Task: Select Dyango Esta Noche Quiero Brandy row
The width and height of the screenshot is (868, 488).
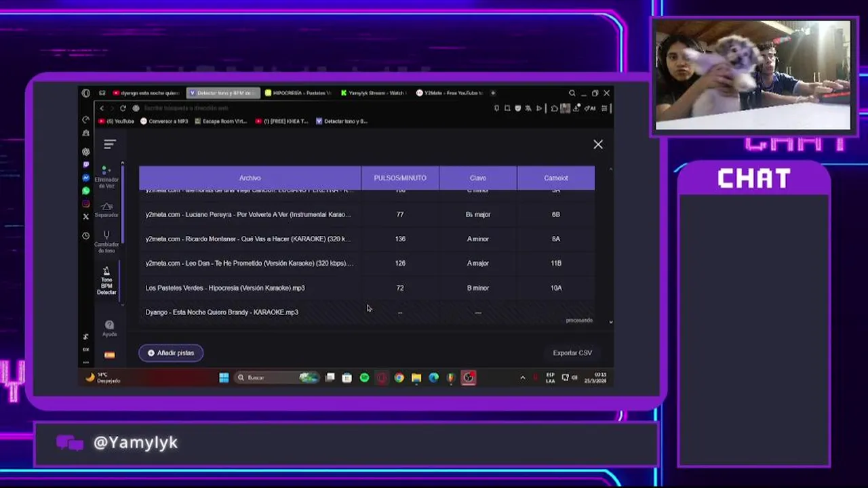Action: (367, 312)
